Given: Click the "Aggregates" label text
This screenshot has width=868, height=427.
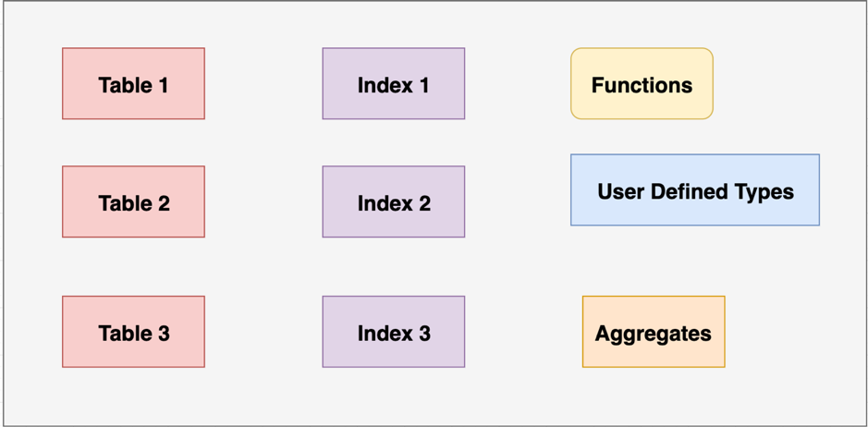Looking at the screenshot, I should 653,334.
